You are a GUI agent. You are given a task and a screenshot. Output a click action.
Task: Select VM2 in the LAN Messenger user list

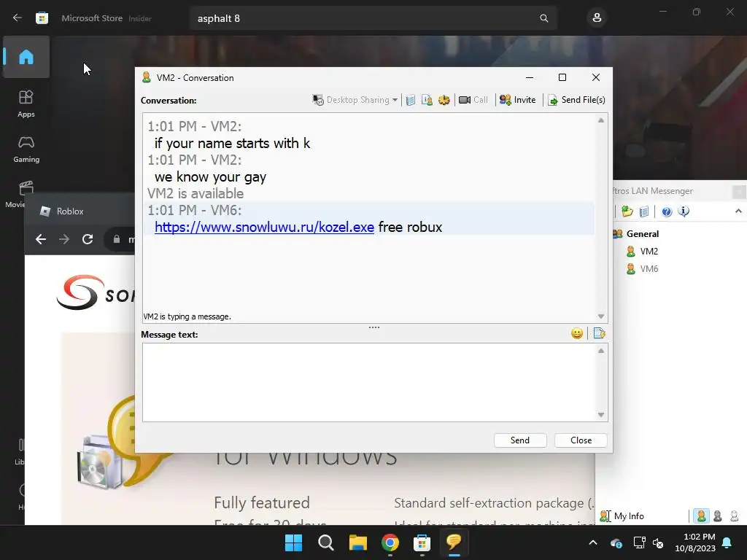(643, 252)
